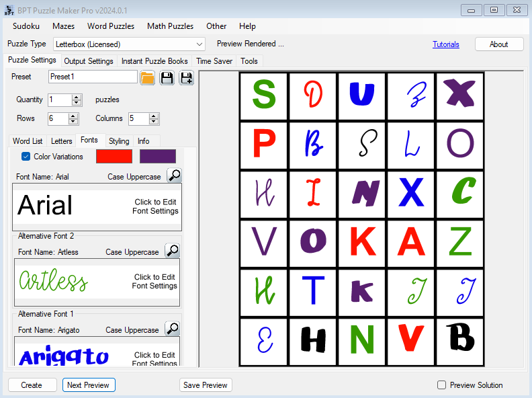The width and height of the screenshot is (532, 398).
Task: Click the app icon in title bar
Action: pyautogui.click(x=9, y=10)
